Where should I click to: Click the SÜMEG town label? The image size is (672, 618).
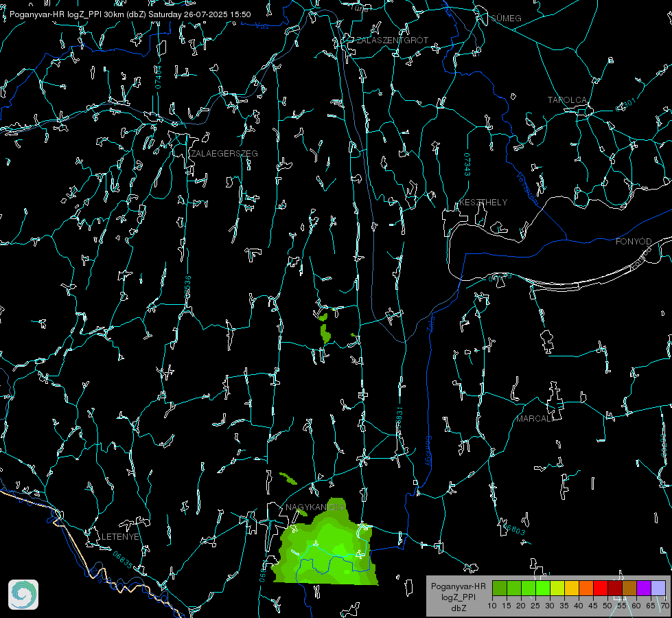pos(506,19)
